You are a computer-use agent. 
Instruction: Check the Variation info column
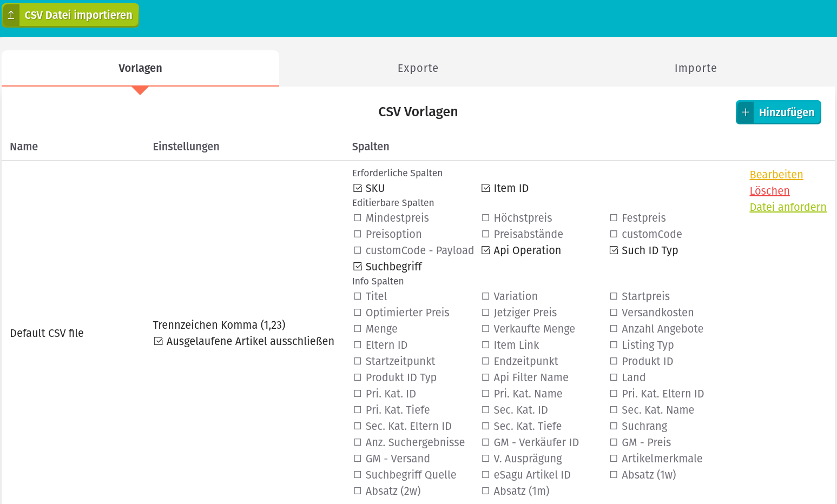pos(486,296)
